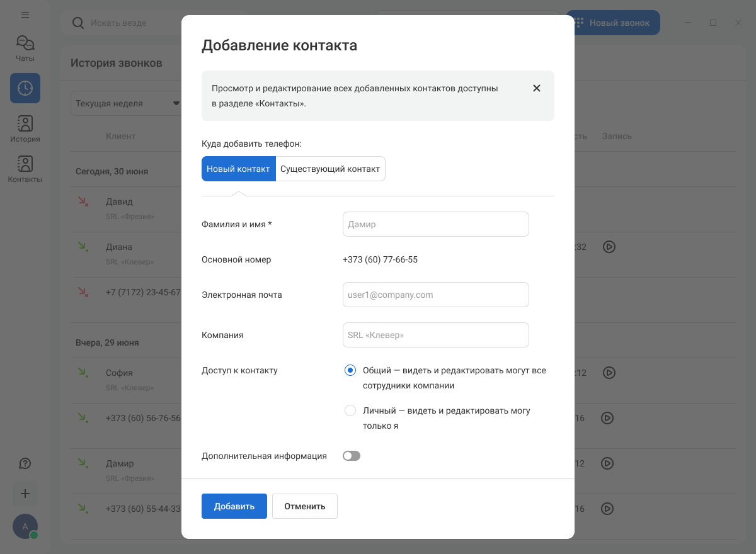756x554 pixels.
Task: Open the Chats section icon
Action: click(x=25, y=43)
